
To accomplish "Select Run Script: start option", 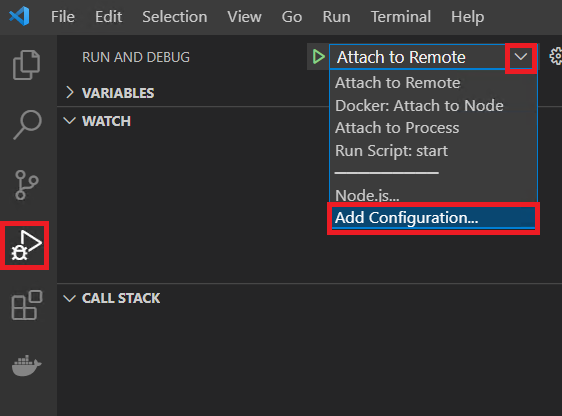I will (x=391, y=151).
